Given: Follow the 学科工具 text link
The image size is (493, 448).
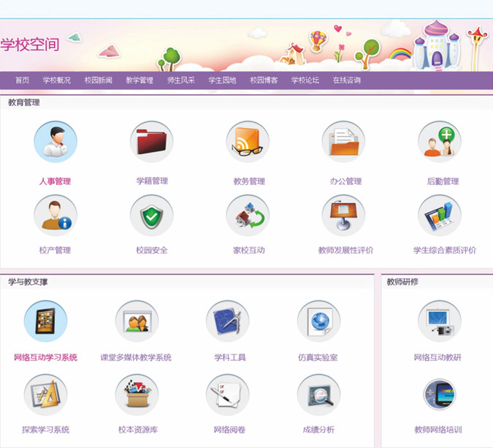Looking at the screenshot, I should tap(230, 357).
